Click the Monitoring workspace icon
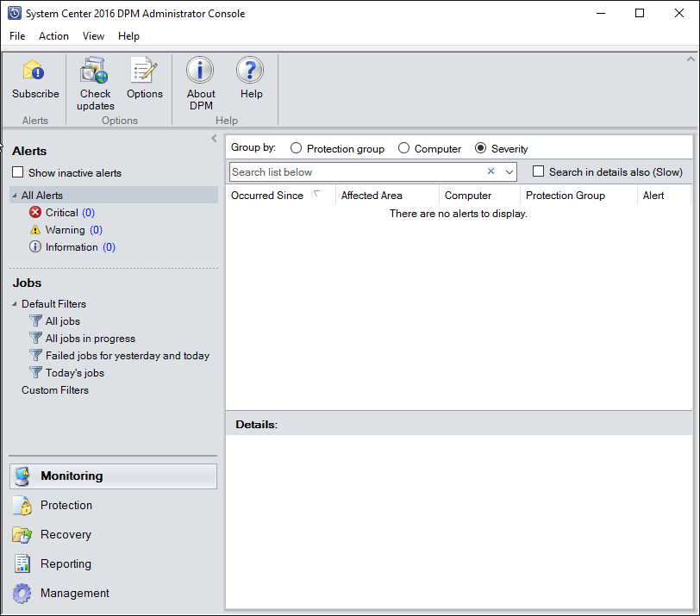Viewport: 700px width, 616px height. click(x=22, y=476)
